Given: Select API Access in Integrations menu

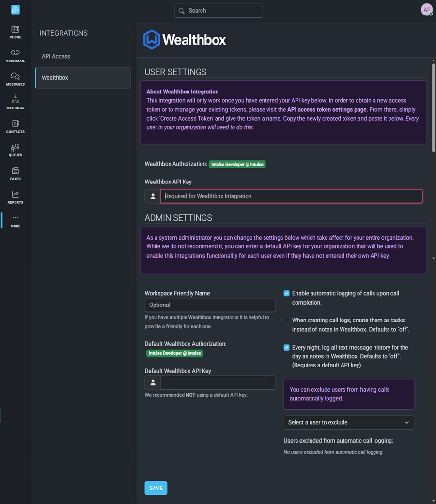Looking at the screenshot, I should pyautogui.click(x=56, y=56).
